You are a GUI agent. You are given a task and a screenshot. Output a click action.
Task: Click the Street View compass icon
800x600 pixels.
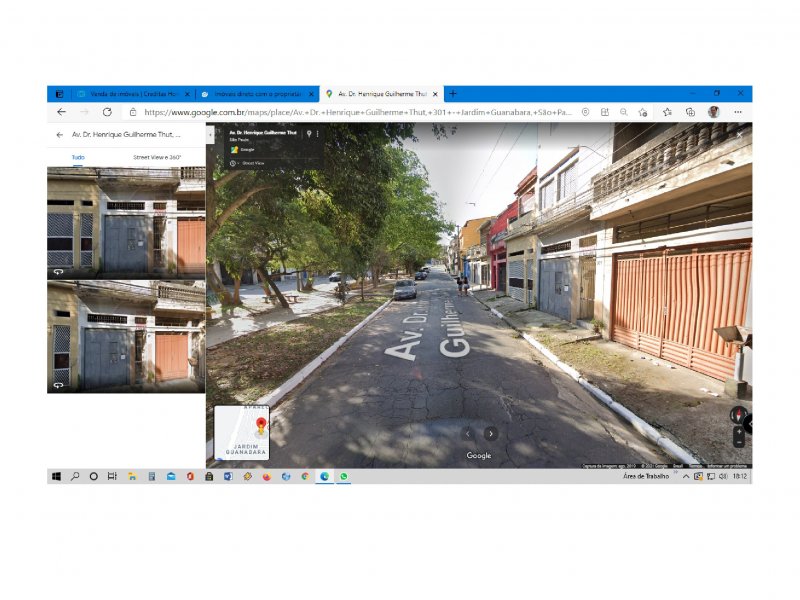click(x=738, y=415)
